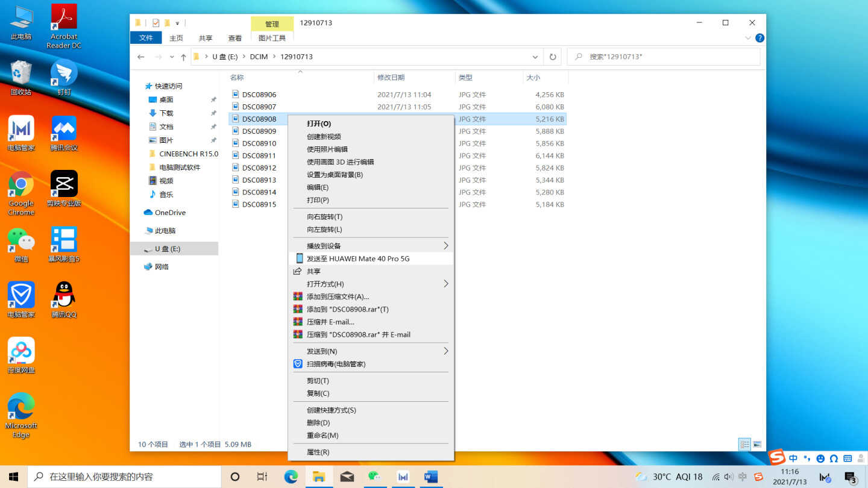Launch Acrobat Reader DC from desktop
Screen dimensions: 868x488
[64, 26]
